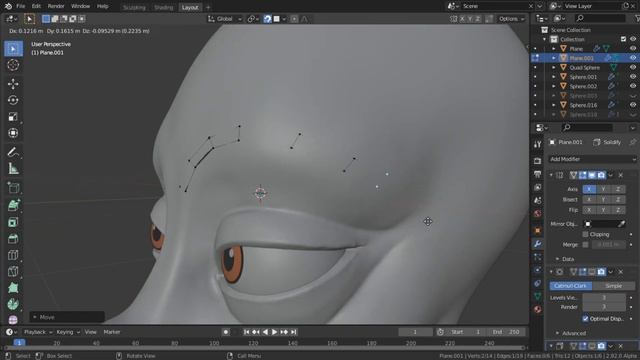
Task: Open the Scene properties tab
Action: pos(538,200)
